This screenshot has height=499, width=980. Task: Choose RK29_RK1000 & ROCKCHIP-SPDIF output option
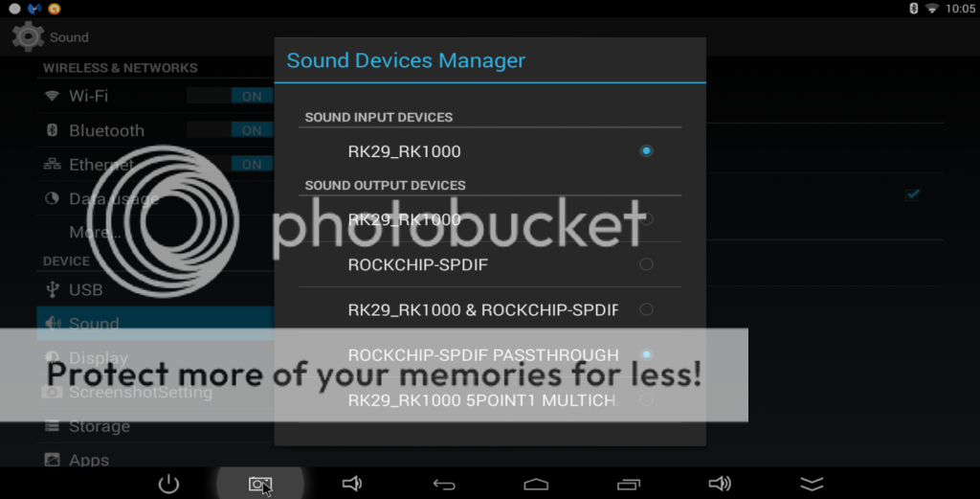pos(490,309)
